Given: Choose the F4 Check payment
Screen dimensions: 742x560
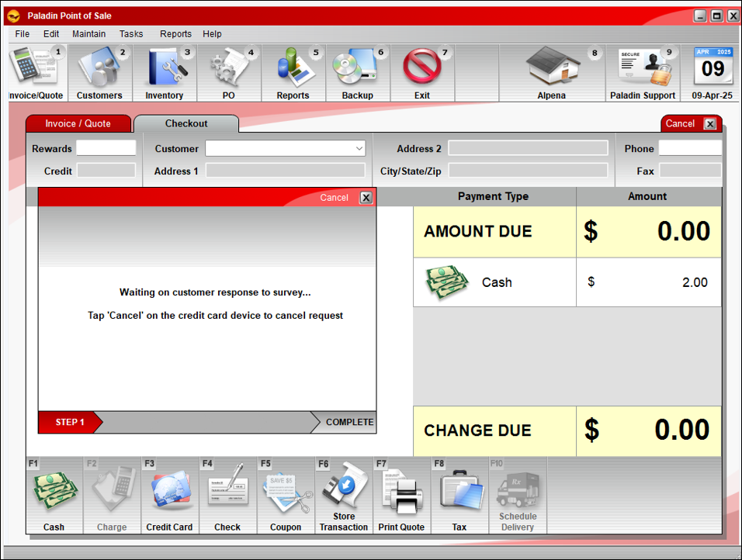Looking at the screenshot, I should click(227, 495).
